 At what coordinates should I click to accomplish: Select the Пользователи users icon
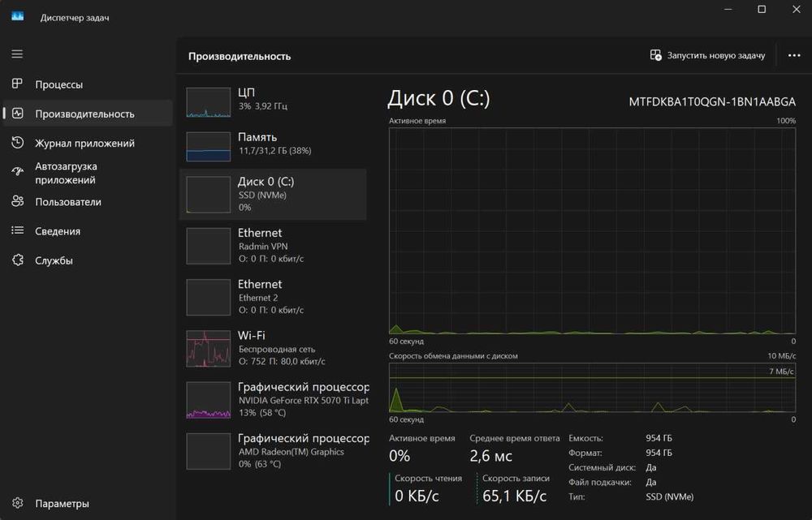(17, 201)
